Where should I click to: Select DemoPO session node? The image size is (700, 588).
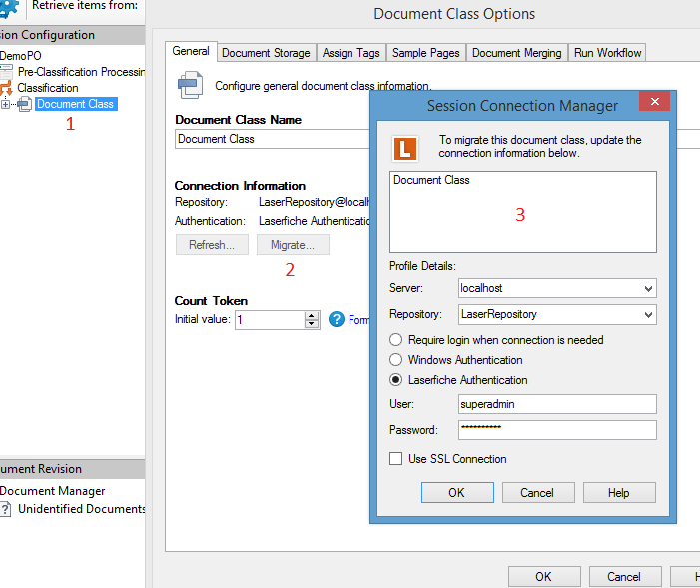[x=21, y=56]
